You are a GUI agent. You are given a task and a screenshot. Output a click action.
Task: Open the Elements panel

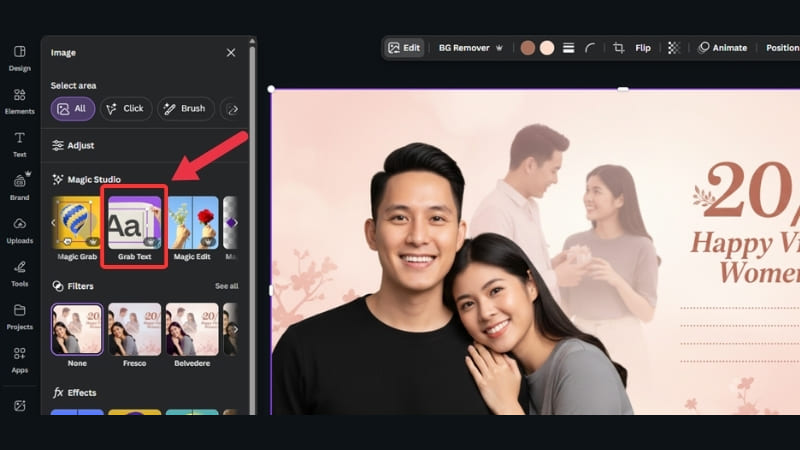click(x=19, y=100)
